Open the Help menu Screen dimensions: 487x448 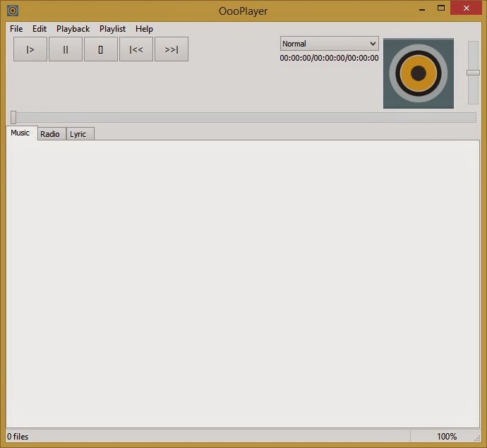coord(144,29)
